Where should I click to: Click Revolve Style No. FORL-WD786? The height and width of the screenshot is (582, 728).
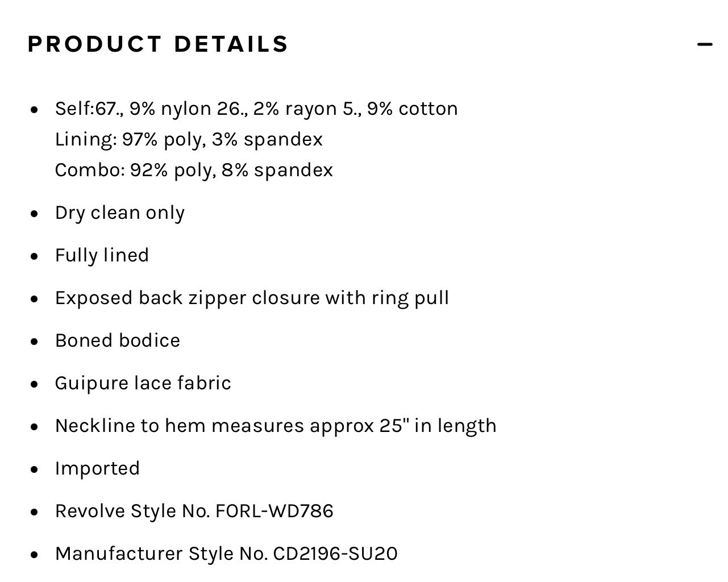pos(194,511)
